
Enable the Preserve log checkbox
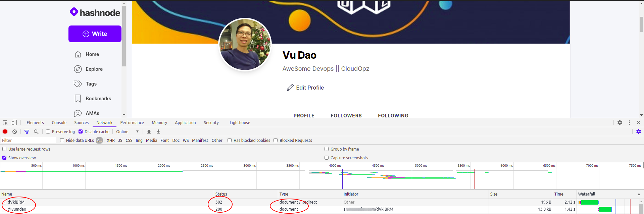pos(48,131)
